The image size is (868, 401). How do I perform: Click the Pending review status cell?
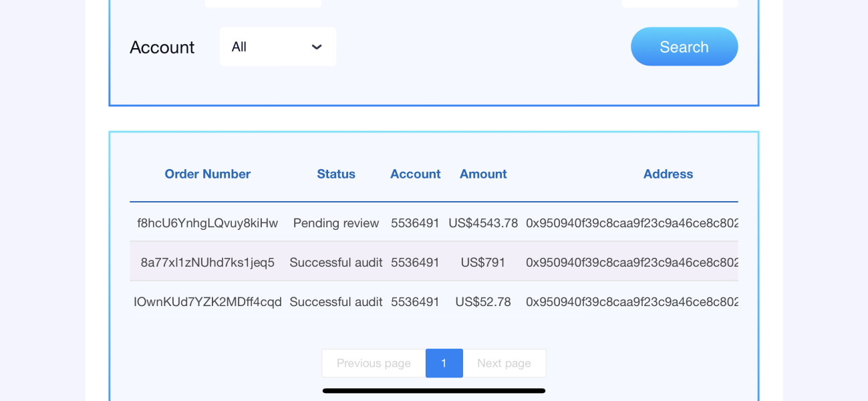click(x=335, y=223)
